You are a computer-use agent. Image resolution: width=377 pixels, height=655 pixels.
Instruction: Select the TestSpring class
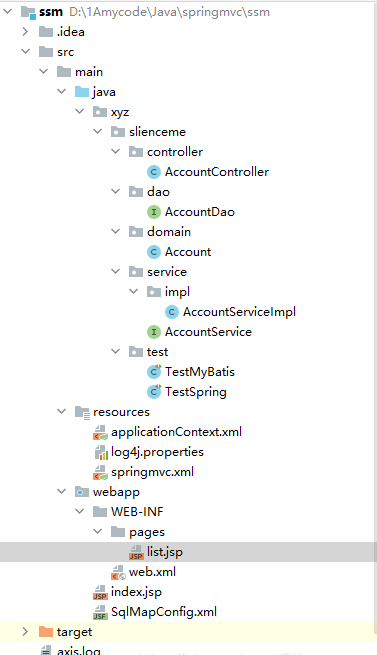(x=196, y=392)
